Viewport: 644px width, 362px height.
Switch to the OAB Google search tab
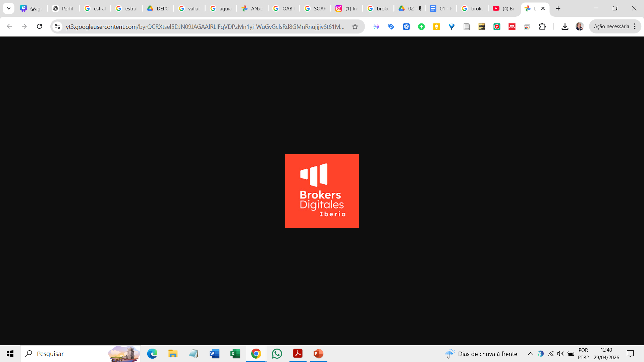284,8
